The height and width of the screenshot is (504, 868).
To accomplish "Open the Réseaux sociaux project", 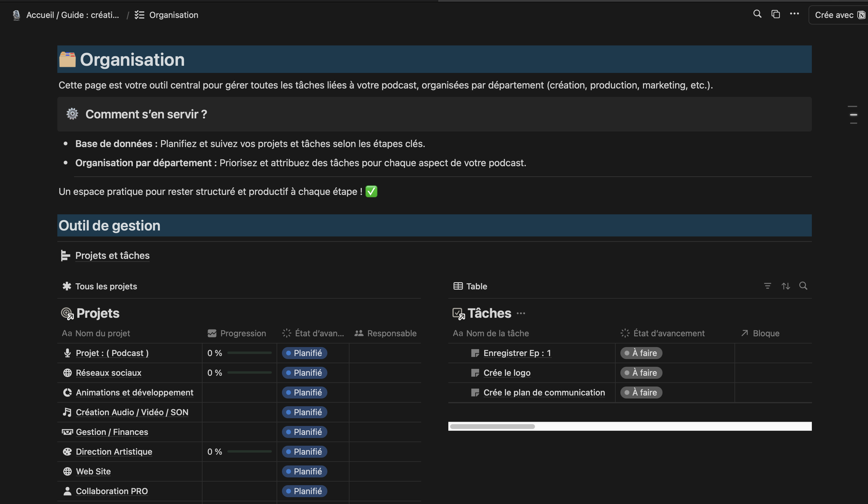I will pyautogui.click(x=108, y=373).
